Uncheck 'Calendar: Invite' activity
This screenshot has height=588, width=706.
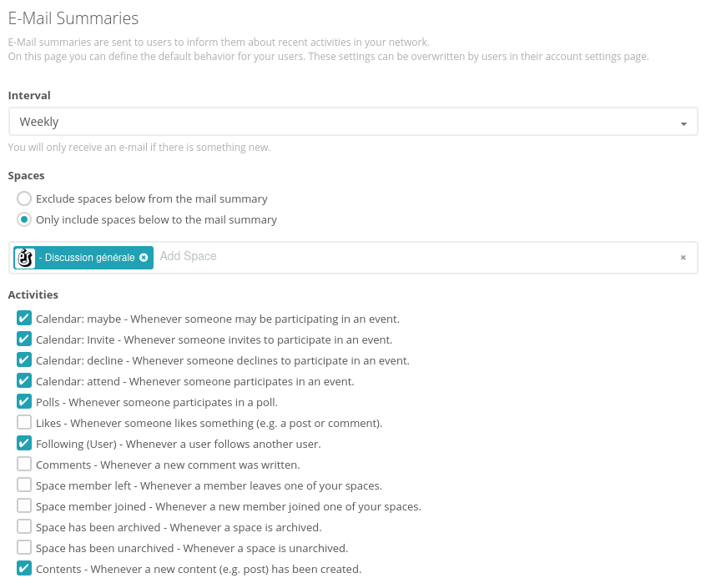pyautogui.click(x=24, y=339)
